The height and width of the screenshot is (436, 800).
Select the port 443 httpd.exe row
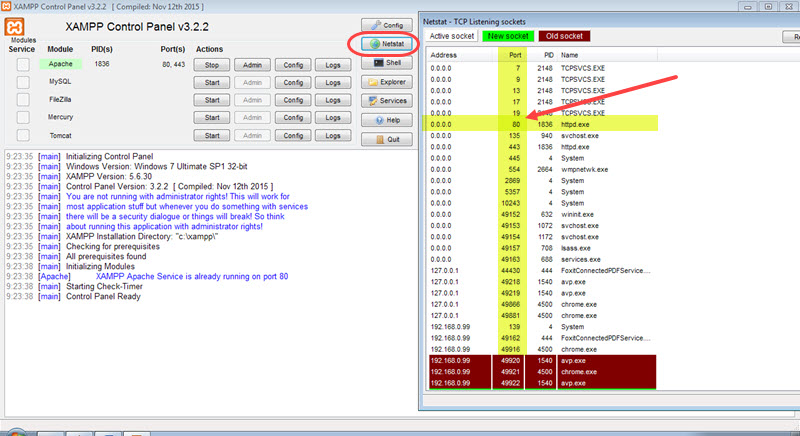541,147
